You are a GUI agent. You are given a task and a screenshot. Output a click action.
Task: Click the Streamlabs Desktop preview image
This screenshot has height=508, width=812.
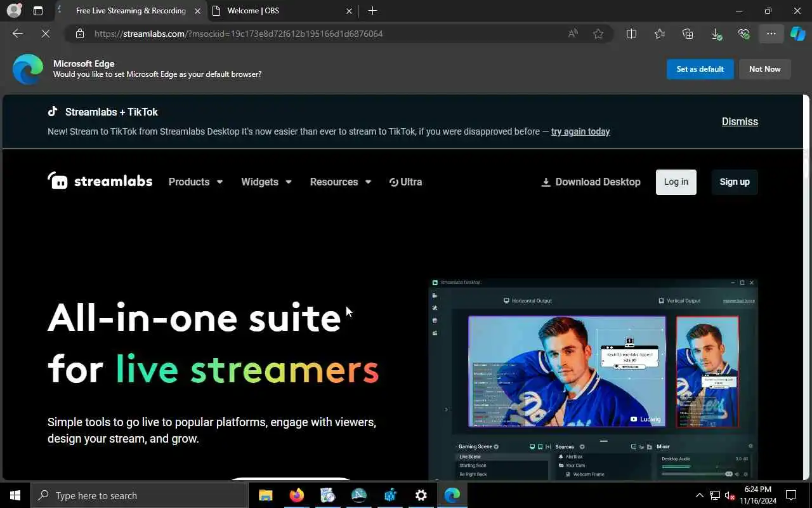[594, 379]
